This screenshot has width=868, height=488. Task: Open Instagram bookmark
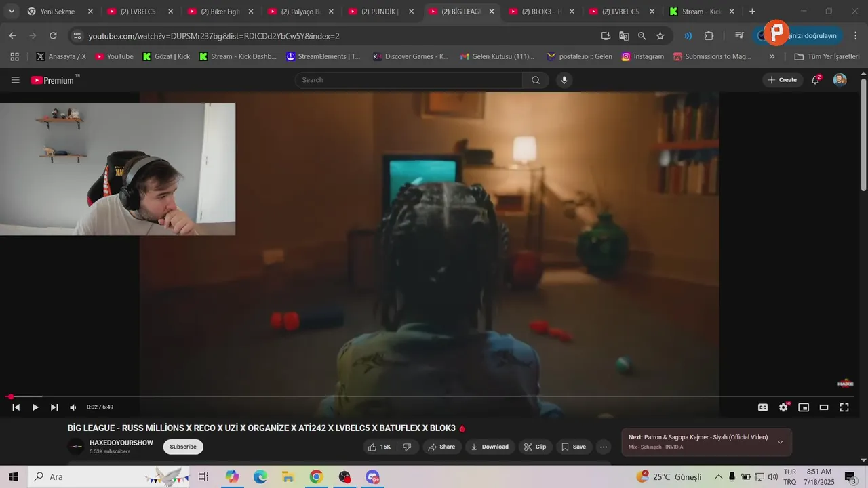643,56
